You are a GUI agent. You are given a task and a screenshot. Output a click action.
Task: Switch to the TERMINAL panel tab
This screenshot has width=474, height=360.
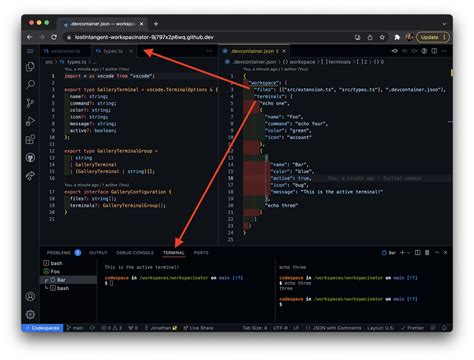pyautogui.click(x=174, y=253)
